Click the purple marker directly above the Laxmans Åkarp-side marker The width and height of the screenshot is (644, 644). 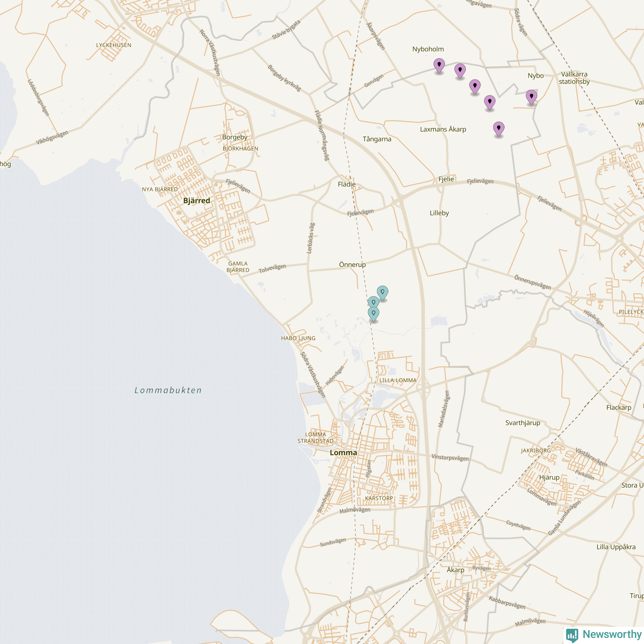(x=490, y=102)
